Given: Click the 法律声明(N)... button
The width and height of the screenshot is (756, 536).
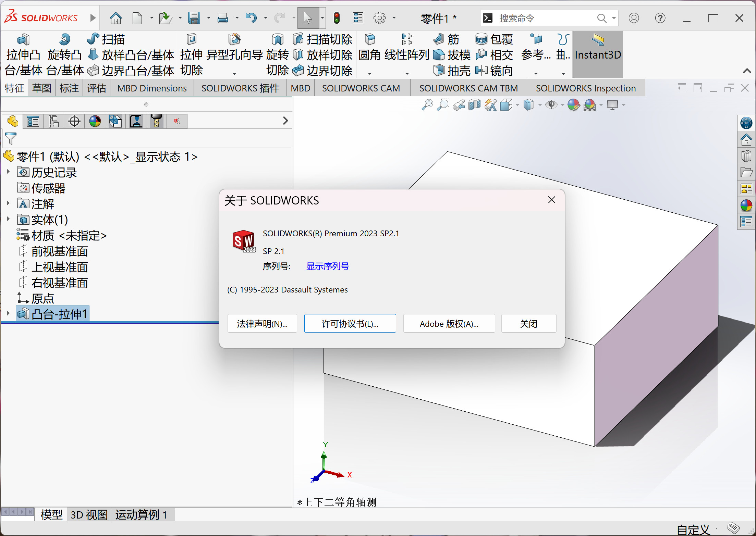Looking at the screenshot, I should pyautogui.click(x=262, y=323).
